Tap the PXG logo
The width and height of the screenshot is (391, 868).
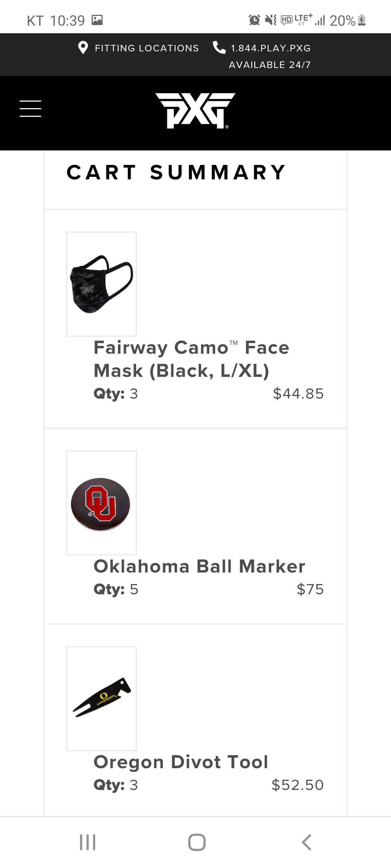(195, 111)
